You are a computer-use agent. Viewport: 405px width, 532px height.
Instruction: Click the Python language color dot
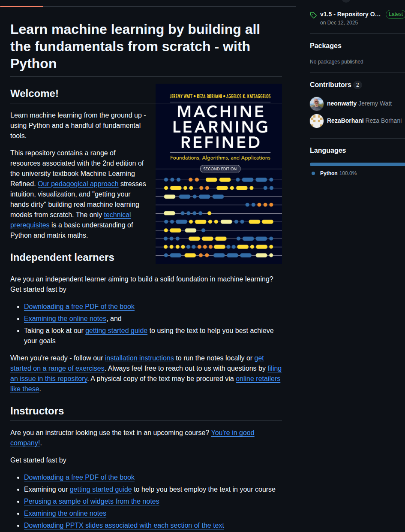pos(313,173)
